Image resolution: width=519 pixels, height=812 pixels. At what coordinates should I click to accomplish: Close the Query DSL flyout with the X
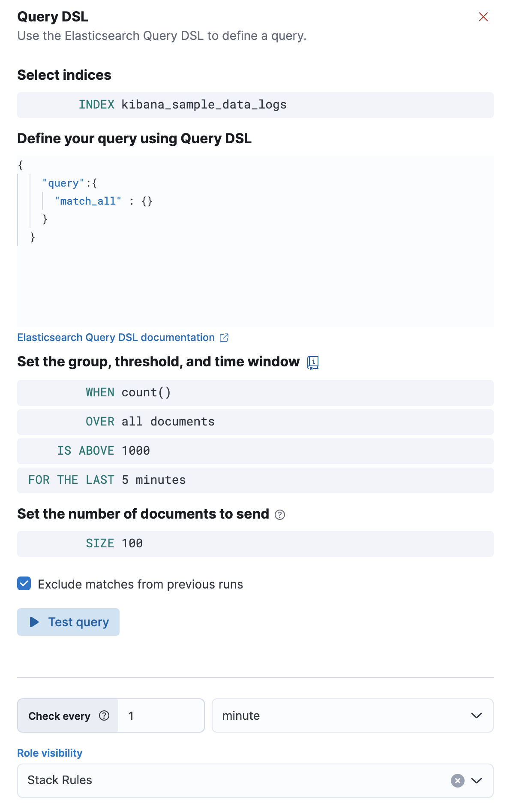click(x=483, y=17)
